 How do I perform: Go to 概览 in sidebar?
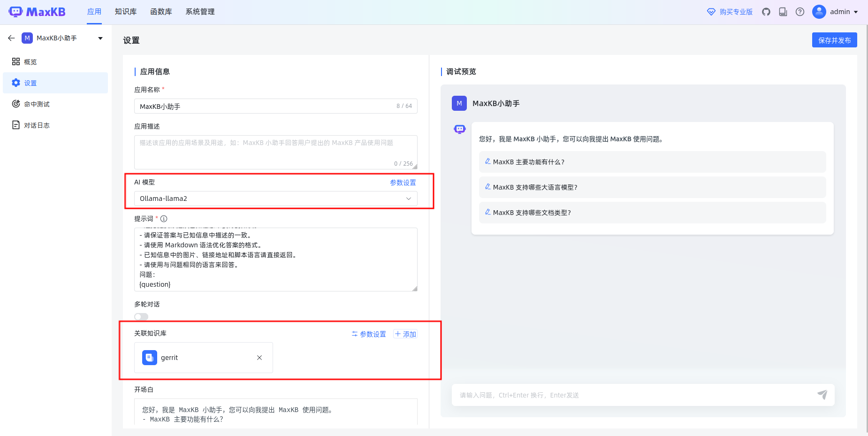coord(55,61)
